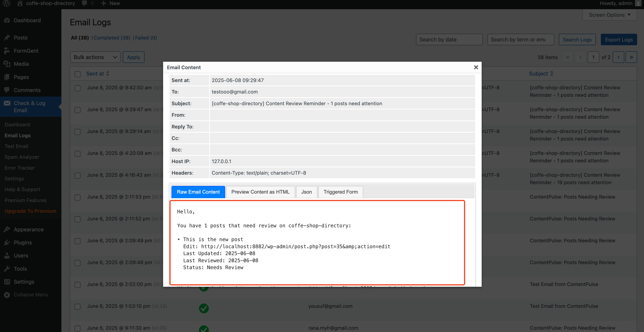Click the Apply bulk action button
The height and width of the screenshot is (332, 644).
click(x=134, y=57)
